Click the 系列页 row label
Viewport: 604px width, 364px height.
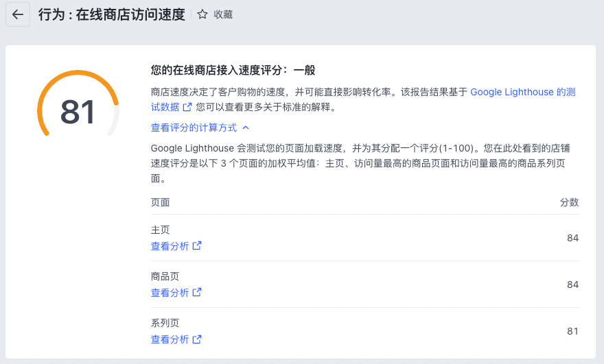coord(165,323)
